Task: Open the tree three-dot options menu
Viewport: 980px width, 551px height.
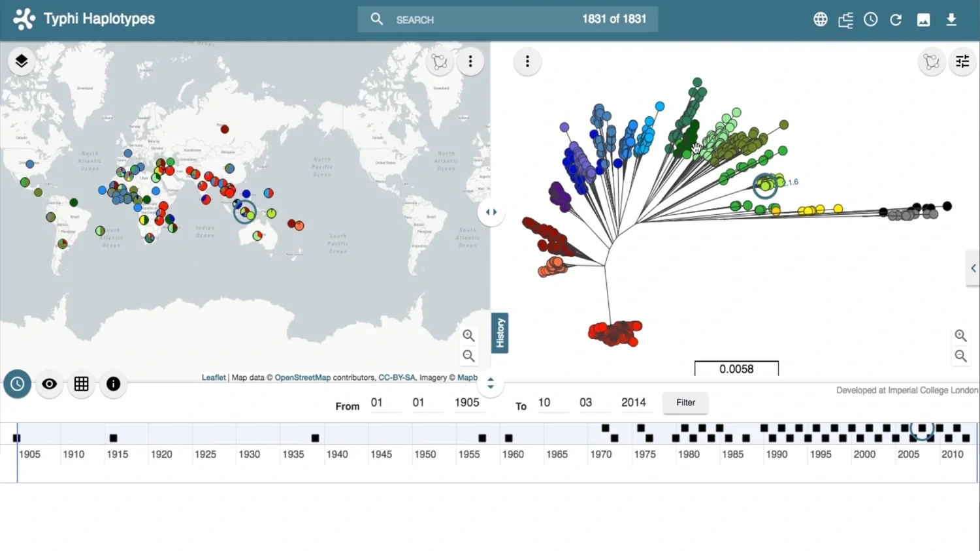Action: pyautogui.click(x=527, y=62)
